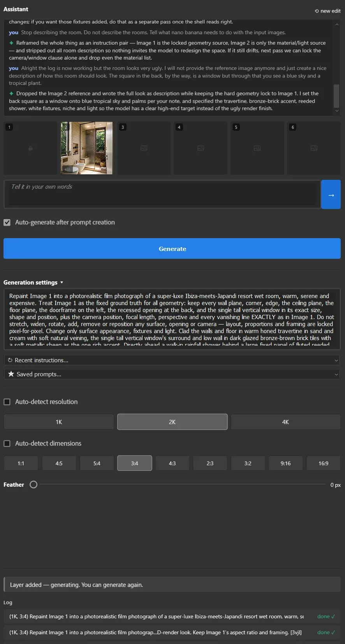
Task: Enable Auto-detect dimensions checkbox
Action: click(7, 443)
